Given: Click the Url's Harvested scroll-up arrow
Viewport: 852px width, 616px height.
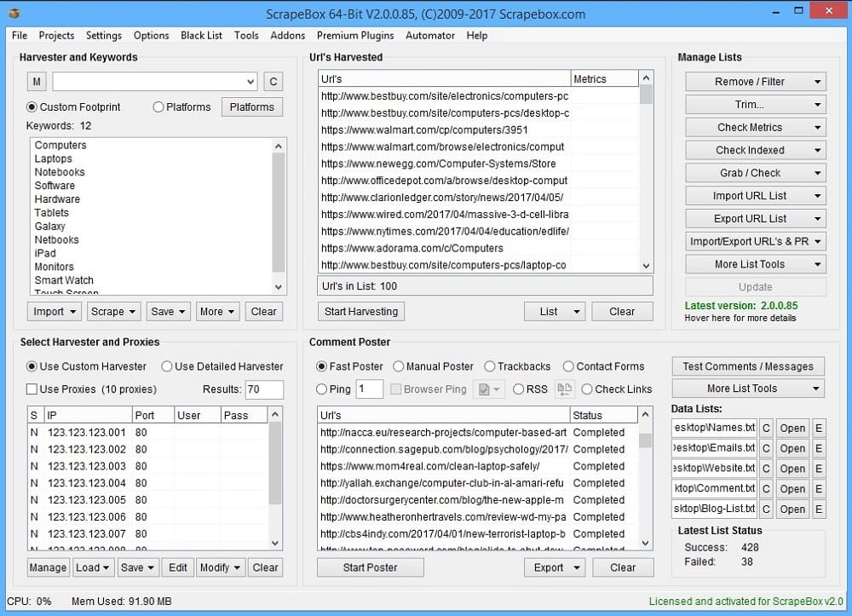Looking at the screenshot, I should (x=646, y=78).
